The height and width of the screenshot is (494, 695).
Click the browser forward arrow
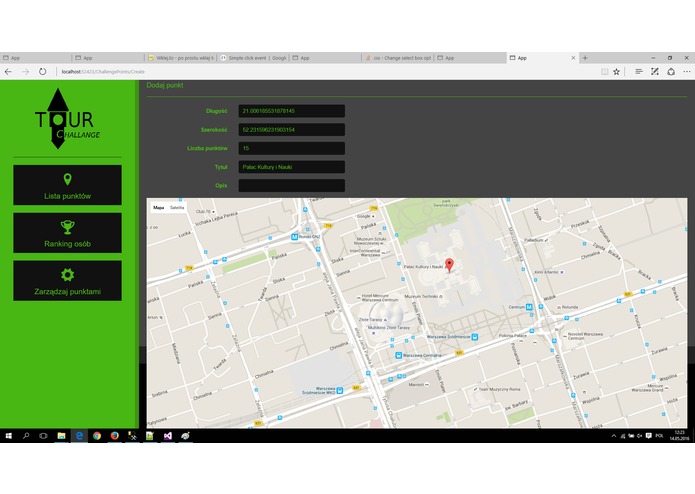coord(25,71)
